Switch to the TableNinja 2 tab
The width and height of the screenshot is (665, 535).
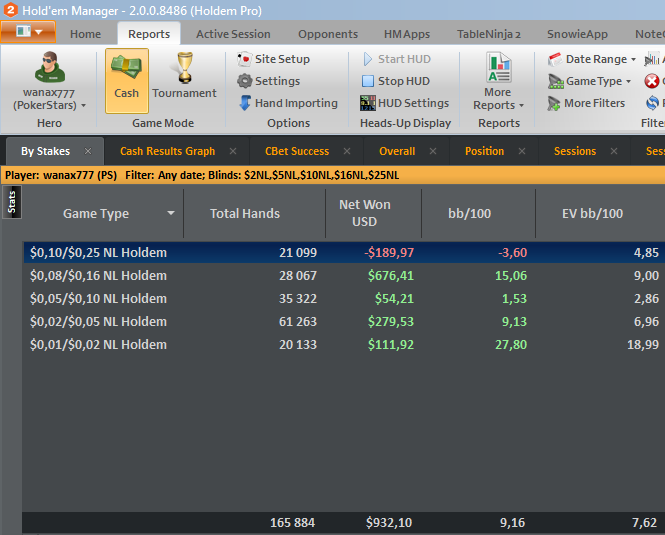point(489,34)
